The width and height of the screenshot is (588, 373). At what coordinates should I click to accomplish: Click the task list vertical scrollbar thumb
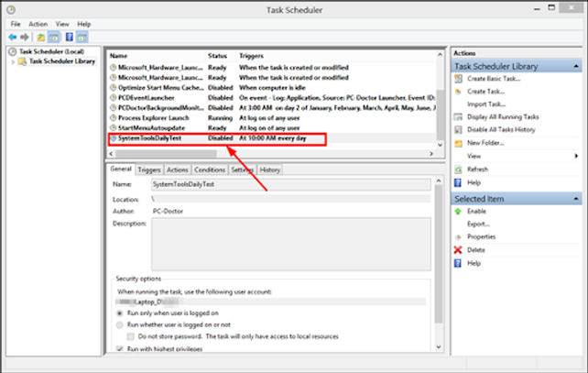tap(440, 115)
